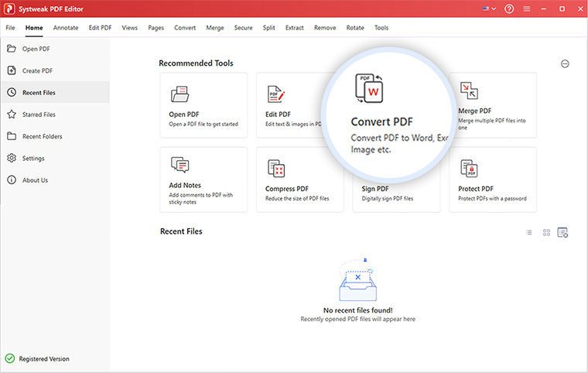Screen dimensions: 588x373
Task: Switch to the Annotate tab
Action: coord(66,28)
